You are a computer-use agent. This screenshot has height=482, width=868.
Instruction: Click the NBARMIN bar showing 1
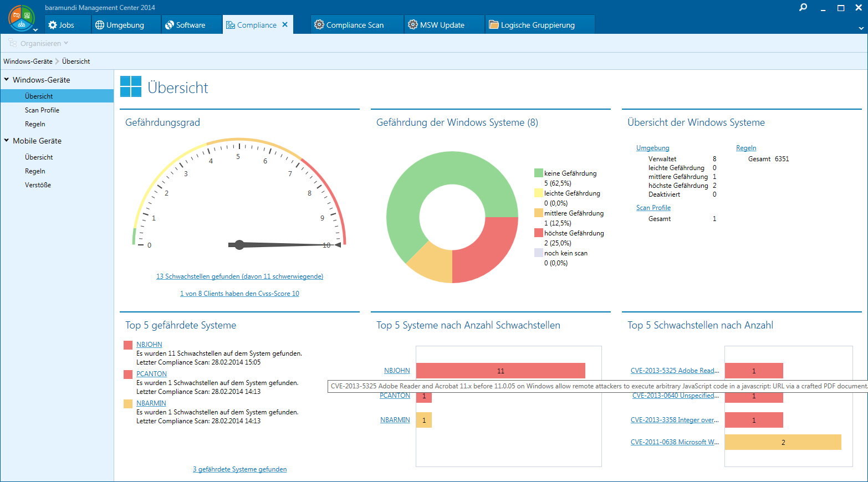[x=424, y=420]
